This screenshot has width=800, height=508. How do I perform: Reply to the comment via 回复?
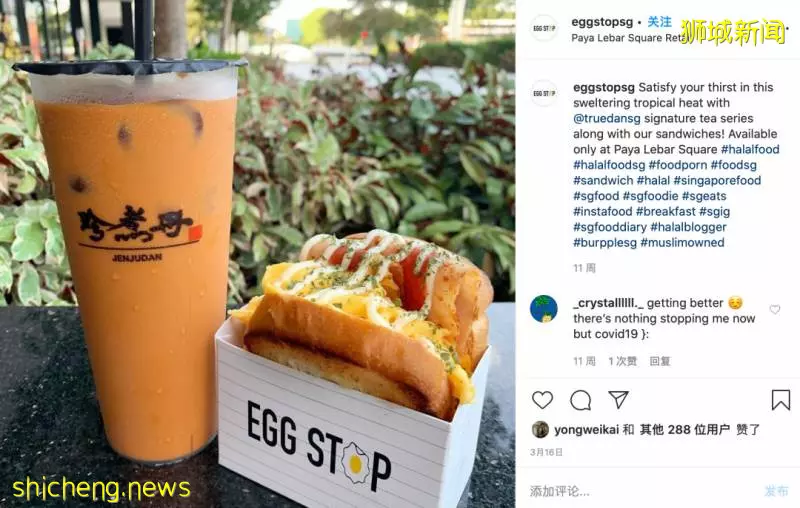[660, 361]
